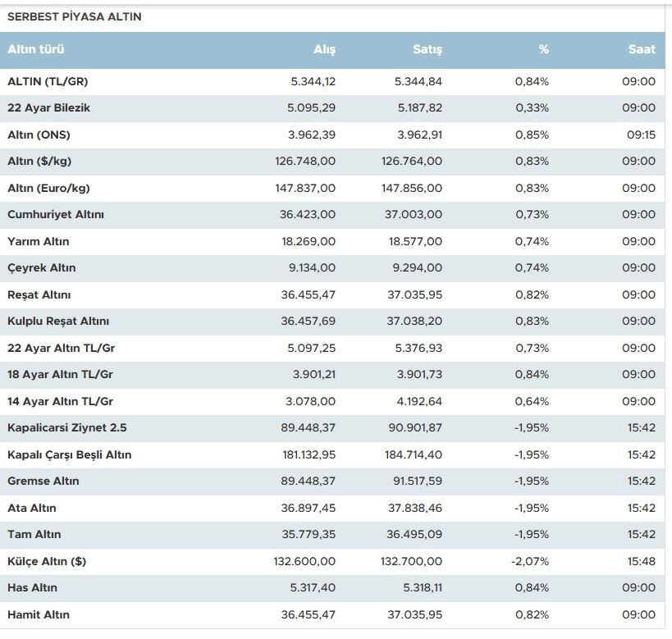Click the % column header
The width and height of the screenshot is (672, 639).
(543, 49)
